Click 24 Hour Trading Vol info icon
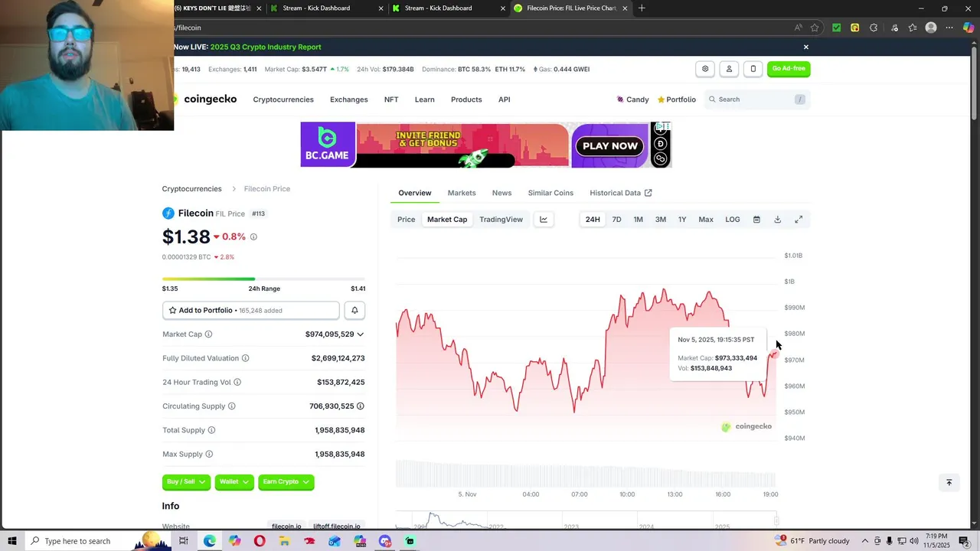Screen dimensions: 980x551 (237, 382)
